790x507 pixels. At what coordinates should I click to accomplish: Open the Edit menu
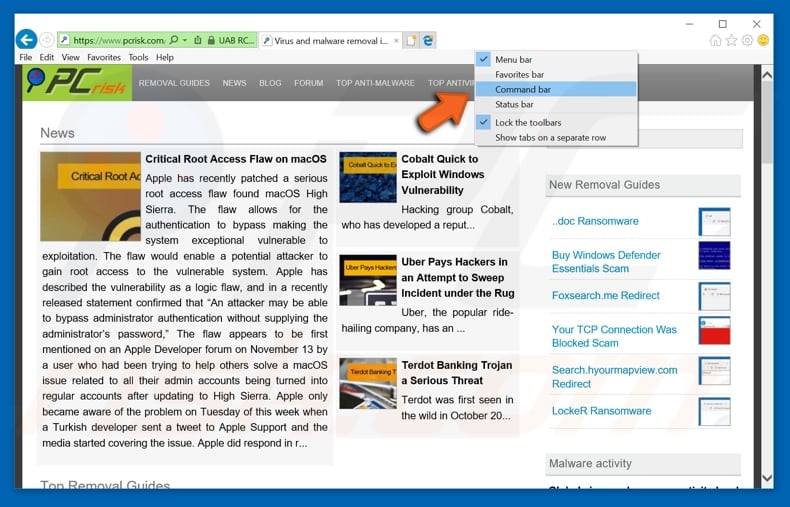pos(47,57)
